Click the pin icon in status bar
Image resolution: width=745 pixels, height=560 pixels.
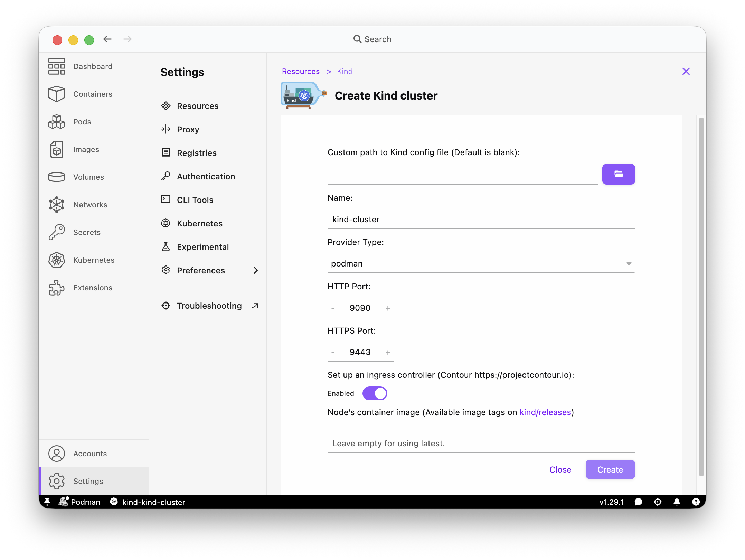coord(47,502)
